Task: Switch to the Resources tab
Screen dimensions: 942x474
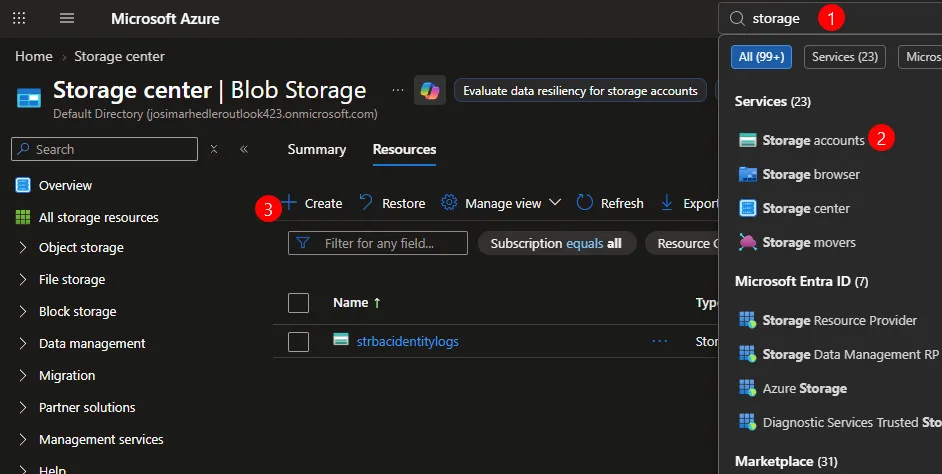Action: tap(404, 150)
